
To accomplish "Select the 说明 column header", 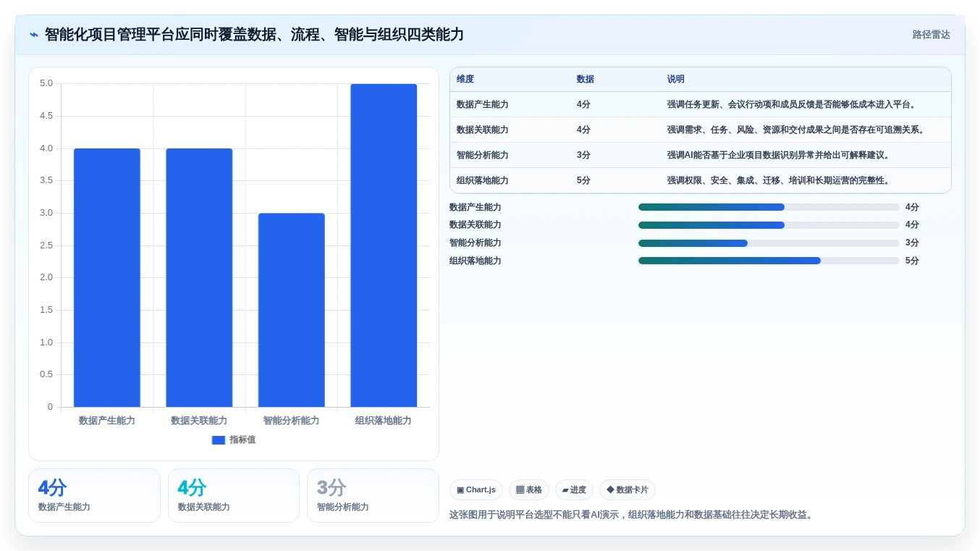I will tap(676, 80).
